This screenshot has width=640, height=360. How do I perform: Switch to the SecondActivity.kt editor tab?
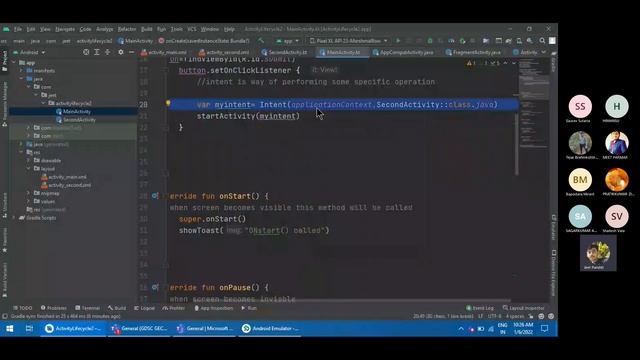[284, 52]
